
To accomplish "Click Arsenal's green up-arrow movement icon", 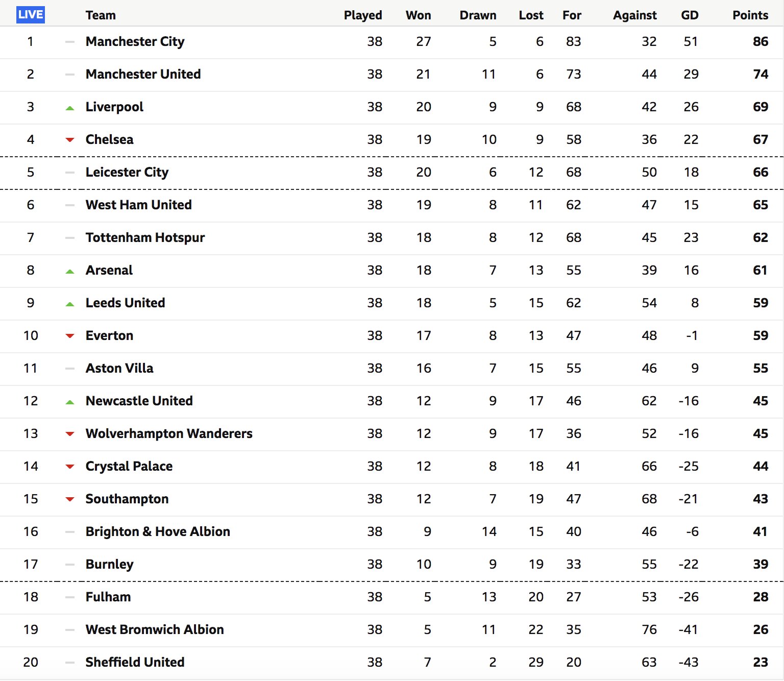I will (70, 271).
